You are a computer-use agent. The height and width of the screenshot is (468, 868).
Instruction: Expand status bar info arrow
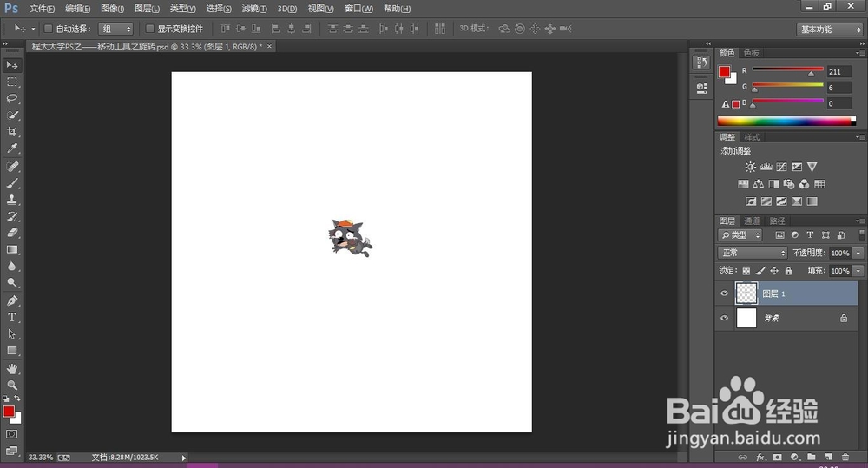184,458
